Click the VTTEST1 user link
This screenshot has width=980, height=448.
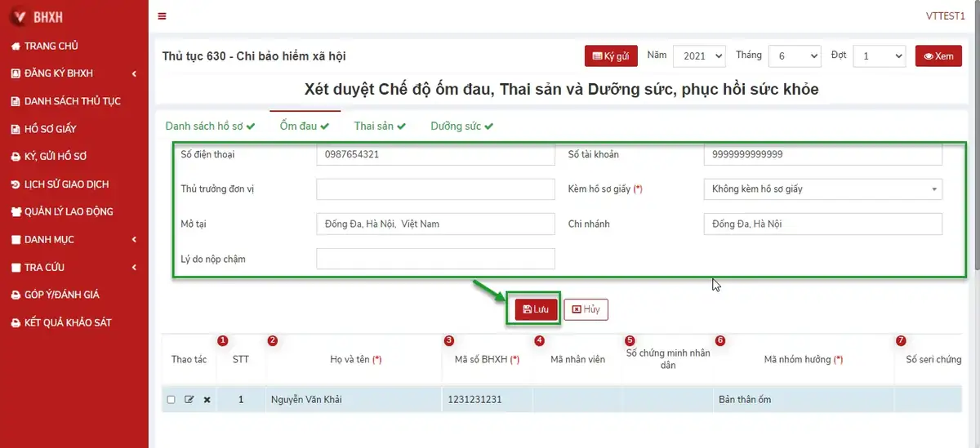coord(945,16)
